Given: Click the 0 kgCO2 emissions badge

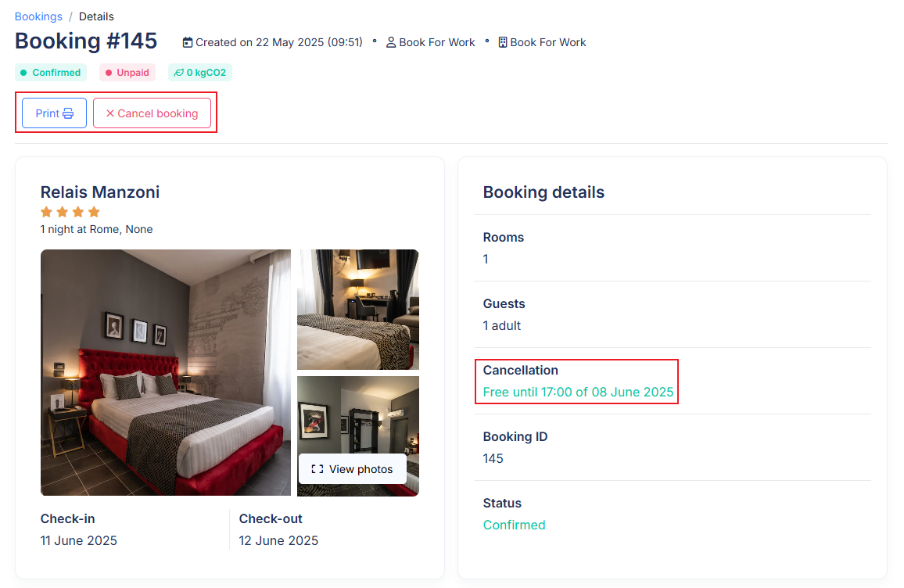Looking at the screenshot, I should point(200,73).
